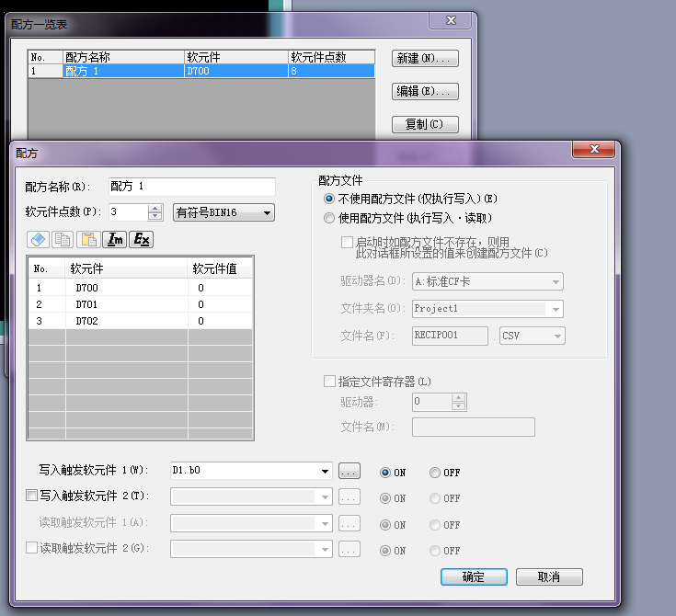The width and height of the screenshot is (676, 616).
Task: Open device browser for 写入触发软元件 1
Action: coord(349,472)
